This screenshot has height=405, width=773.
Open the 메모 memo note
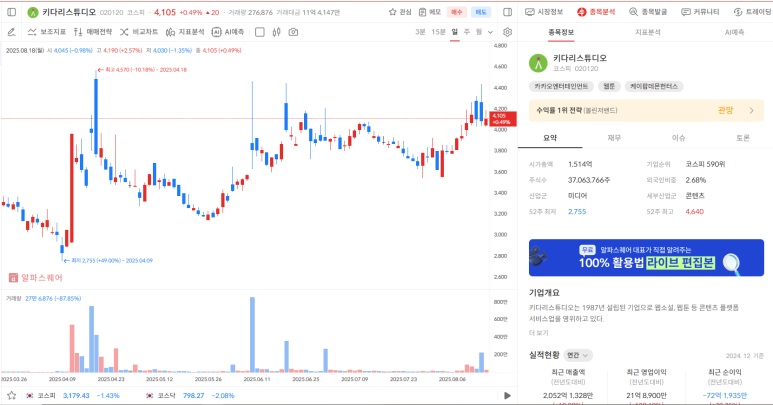click(429, 12)
